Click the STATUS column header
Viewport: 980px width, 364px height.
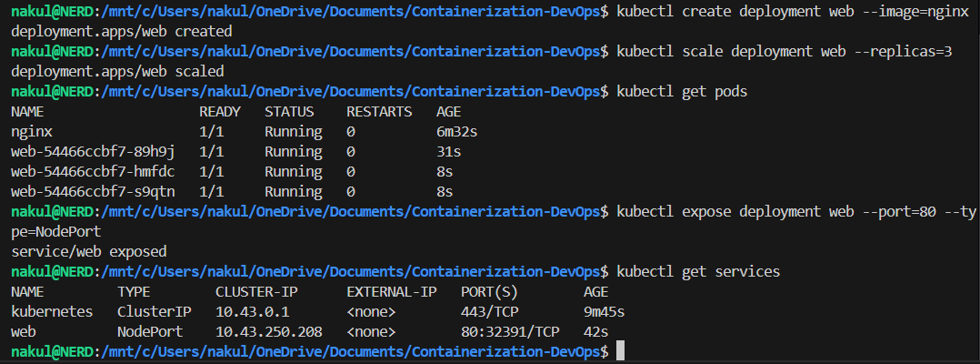[x=289, y=112]
